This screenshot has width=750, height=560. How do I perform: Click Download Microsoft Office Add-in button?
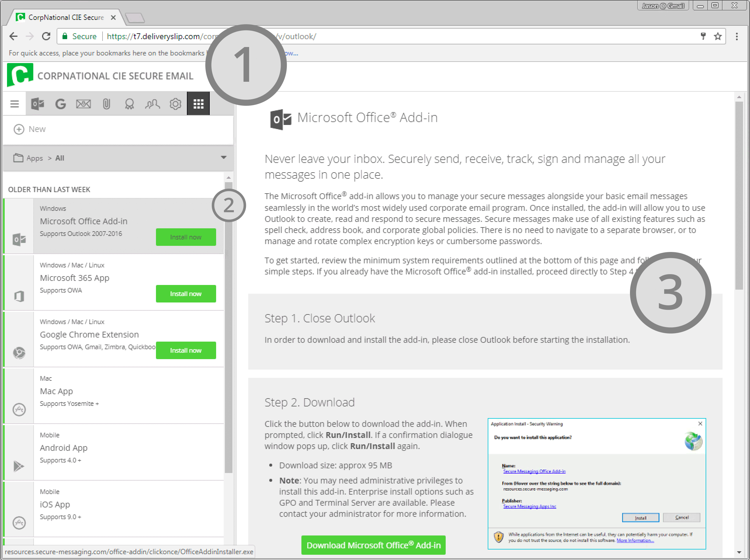[x=373, y=545]
